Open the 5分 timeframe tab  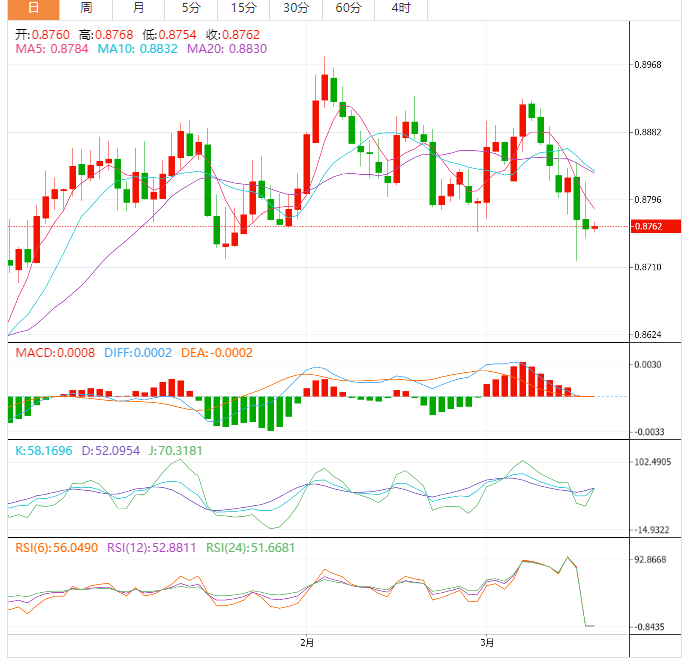pos(191,9)
